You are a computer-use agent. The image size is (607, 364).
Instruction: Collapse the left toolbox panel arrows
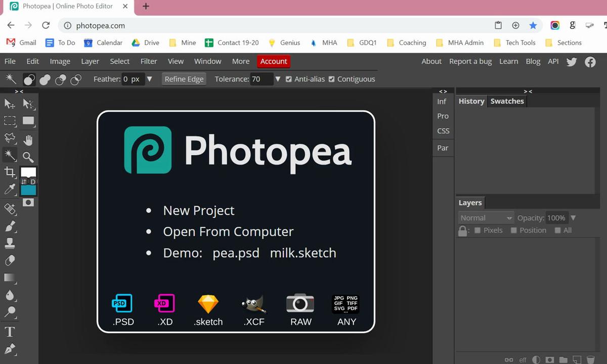point(19,92)
